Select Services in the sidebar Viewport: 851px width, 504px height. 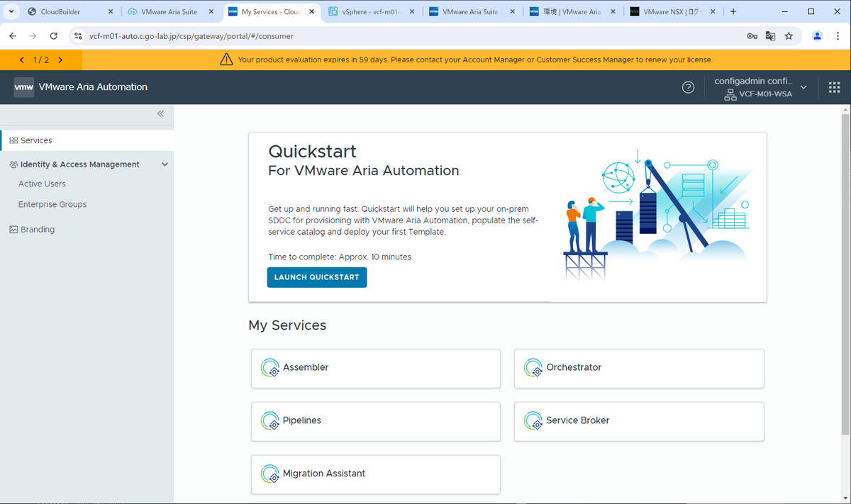(x=87, y=140)
